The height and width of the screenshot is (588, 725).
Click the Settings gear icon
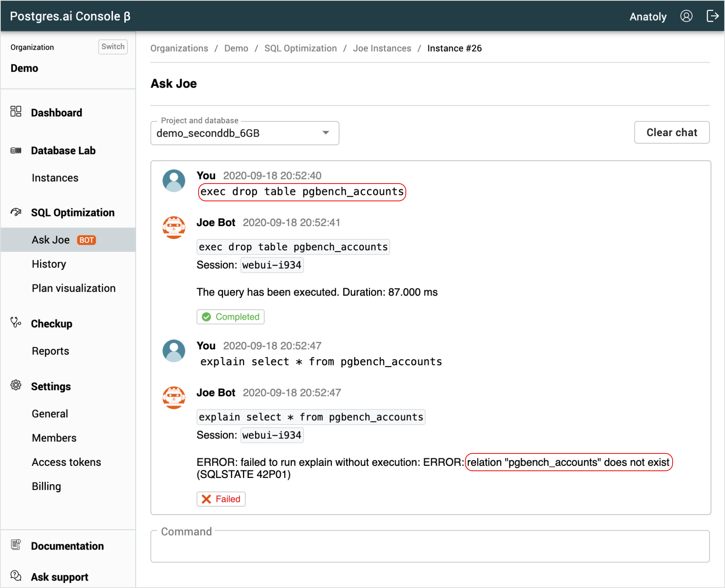click(16, 385)
